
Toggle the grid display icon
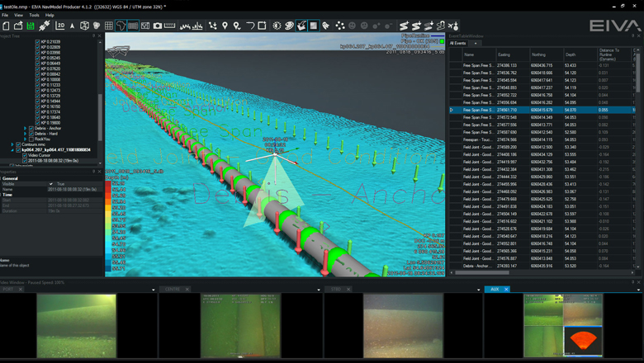[109, 26]
